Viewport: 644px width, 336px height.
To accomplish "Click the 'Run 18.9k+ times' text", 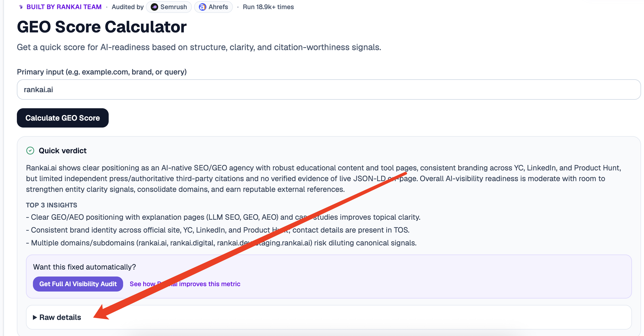I will pos(268,7).
